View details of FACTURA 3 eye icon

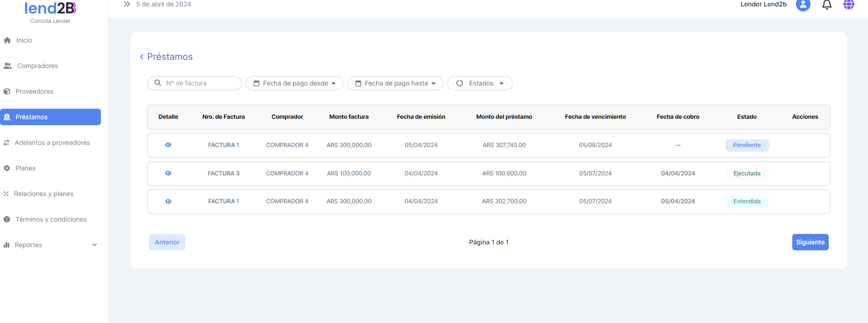point(168,173)
